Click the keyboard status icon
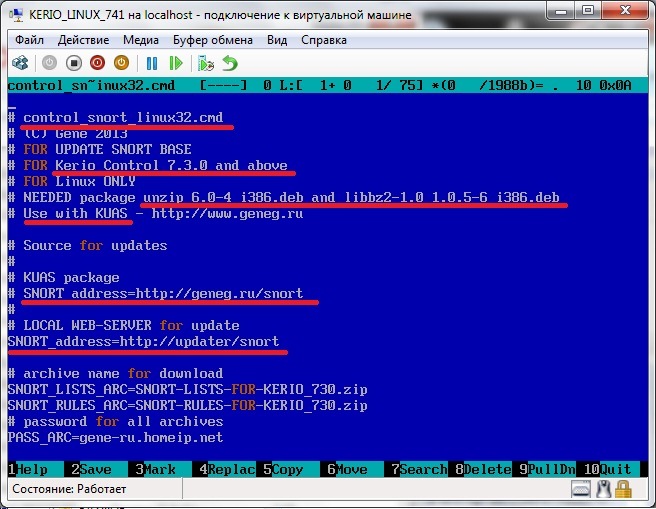 click(580, 490)
